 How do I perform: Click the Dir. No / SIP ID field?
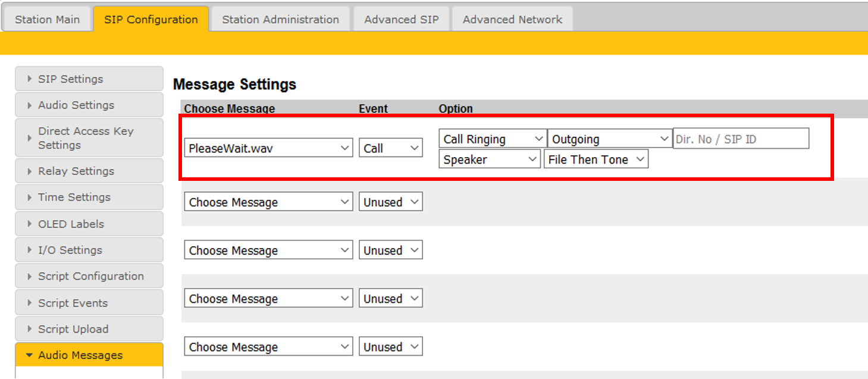(x=741, y=139)
